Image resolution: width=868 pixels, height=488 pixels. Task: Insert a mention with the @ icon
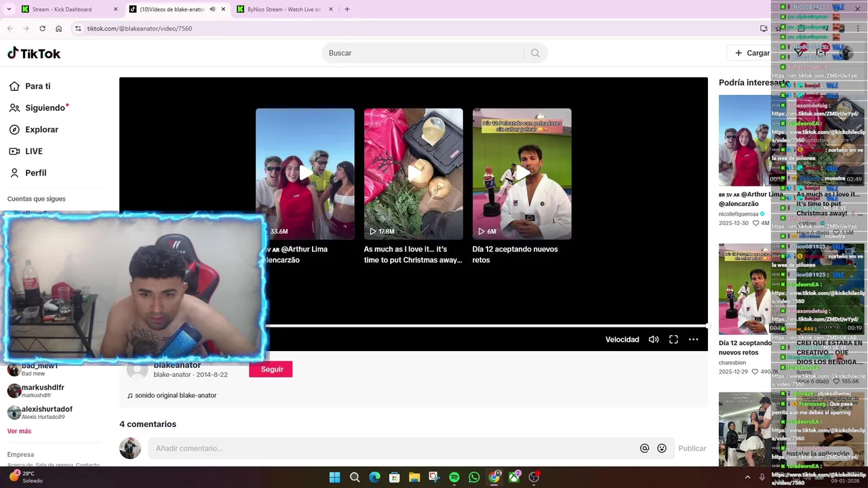(644, 448)
